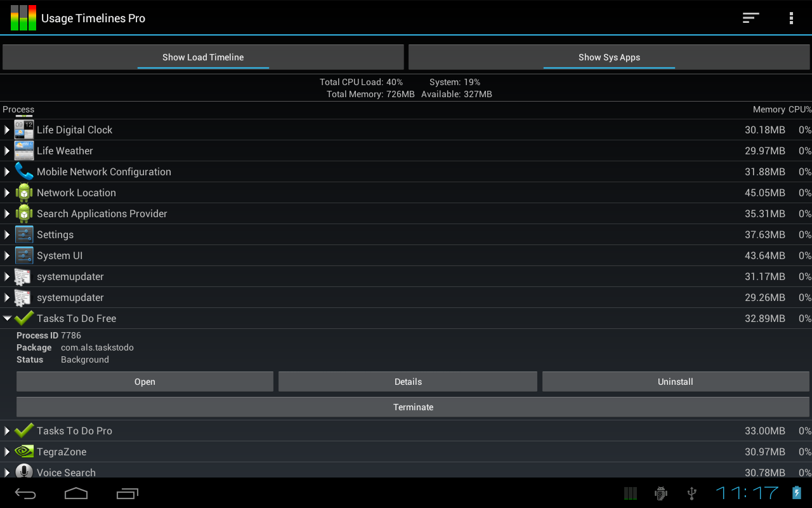Click the Background status value
Screen dimensions: 812x508
pos(85,359)
